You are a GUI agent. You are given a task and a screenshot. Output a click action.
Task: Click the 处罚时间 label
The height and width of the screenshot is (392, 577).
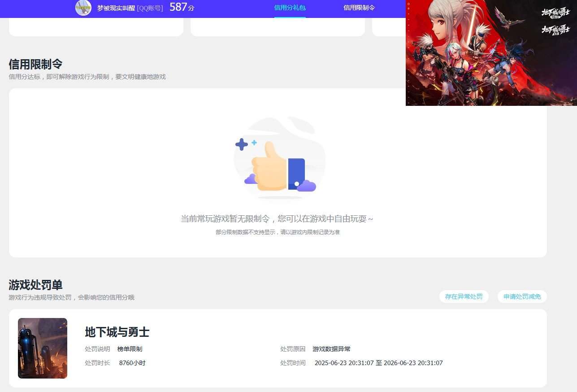pyautogui.click(x=293, y=363)
